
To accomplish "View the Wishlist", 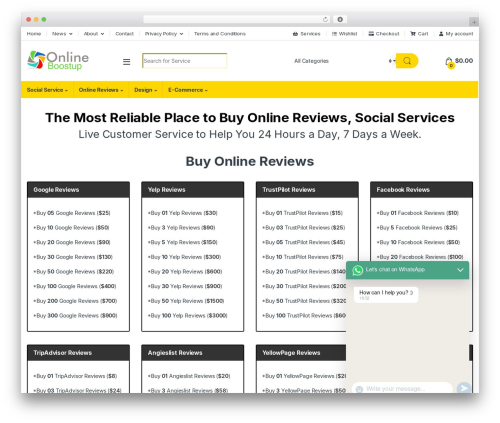I will [x=344, y=34].
